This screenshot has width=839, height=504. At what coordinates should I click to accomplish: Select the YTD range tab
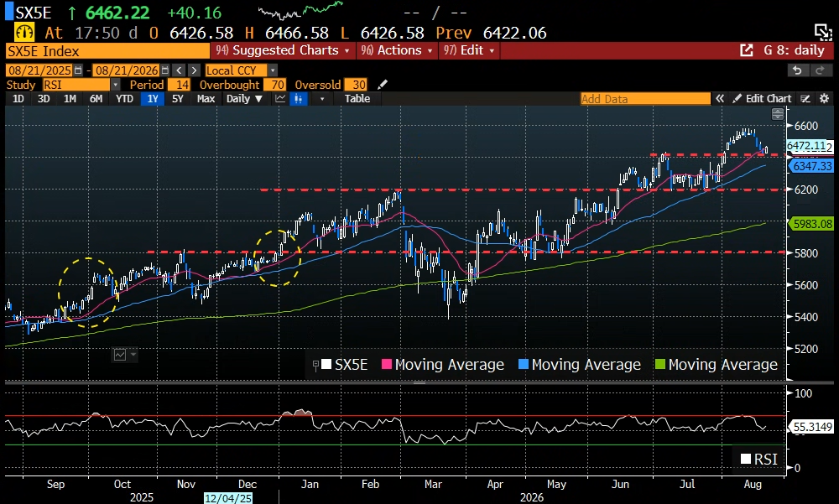click(x=124, y=98)
